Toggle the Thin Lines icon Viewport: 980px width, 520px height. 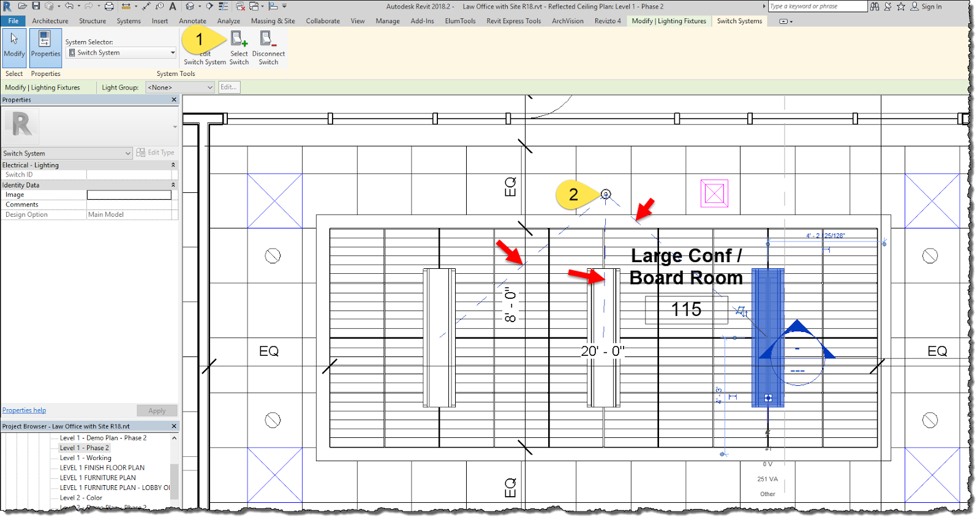[224, 6]
